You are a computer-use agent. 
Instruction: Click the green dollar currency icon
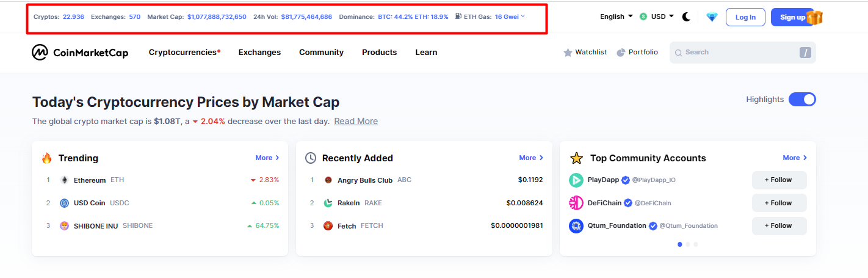tap(643, 17)
